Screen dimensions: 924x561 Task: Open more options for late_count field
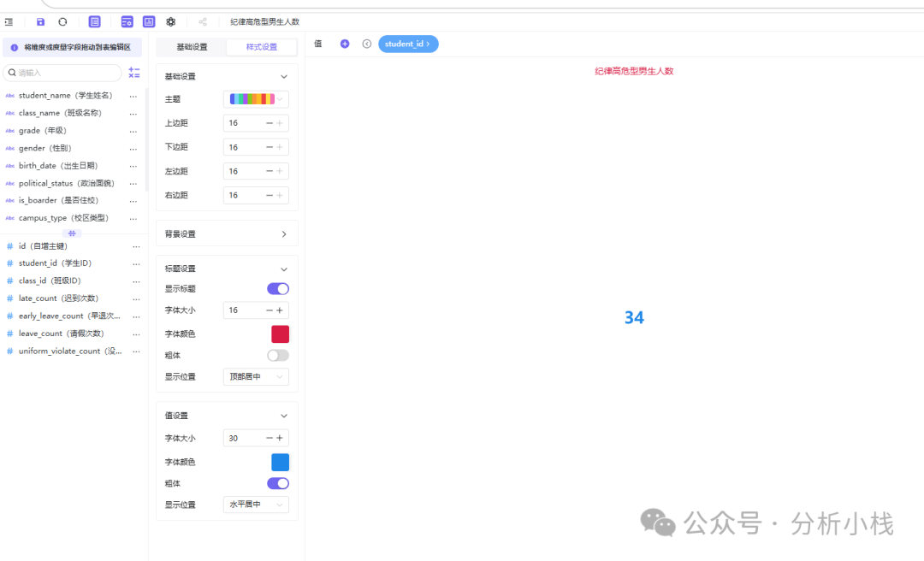click(136, 298)
